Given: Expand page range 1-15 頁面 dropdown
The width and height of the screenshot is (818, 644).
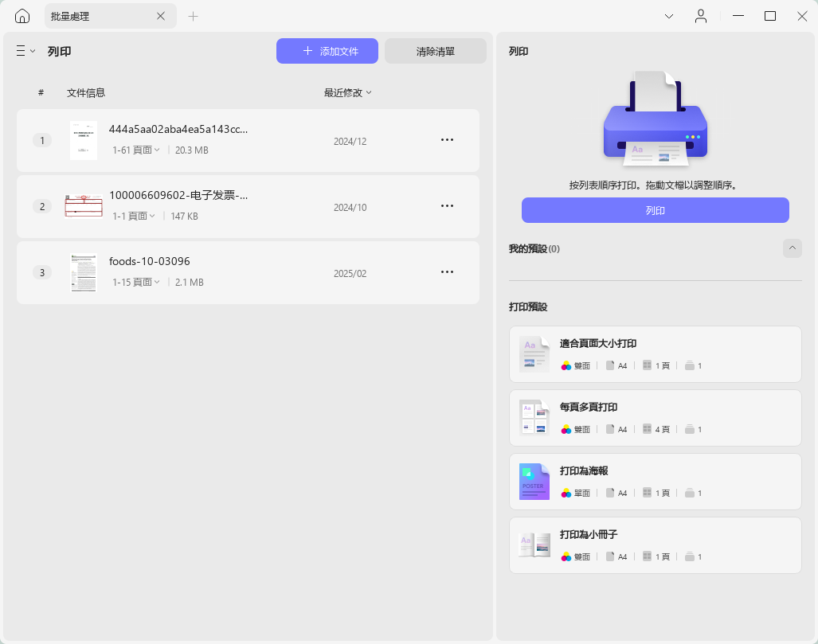Looking at the screenshot, I should click(x=136, y=282).
